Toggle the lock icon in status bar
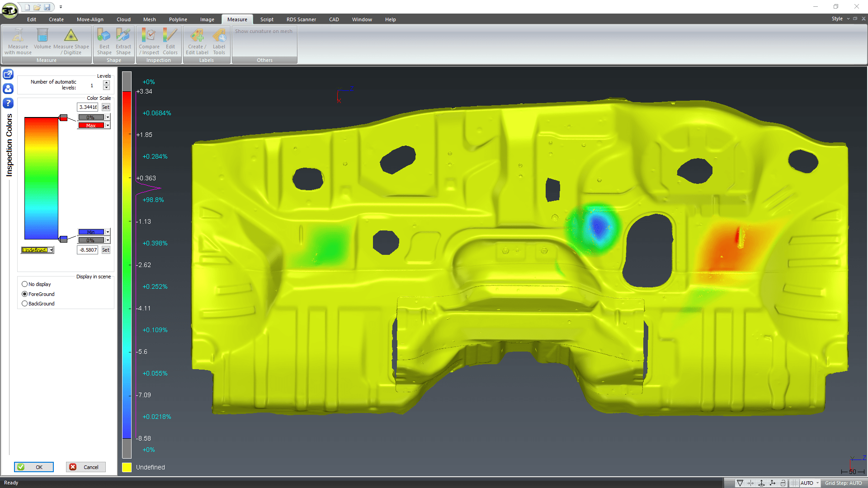 tap(783, 483)
